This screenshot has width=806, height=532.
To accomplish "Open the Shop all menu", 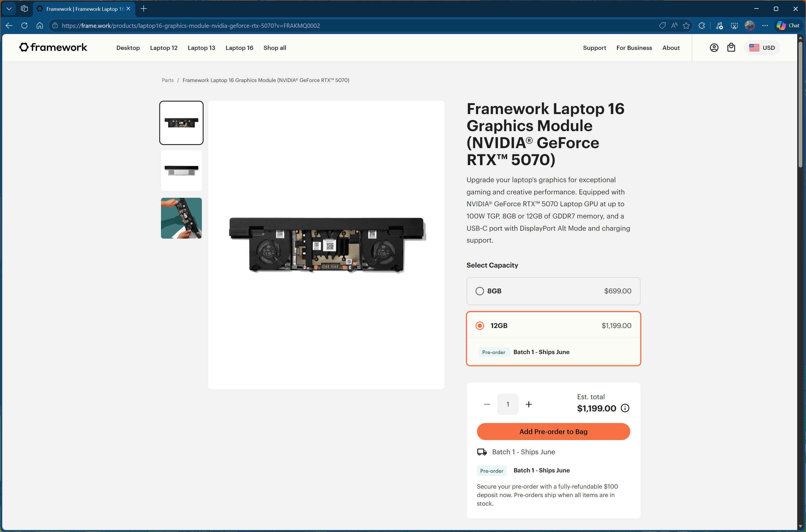I will pos(275,48).
